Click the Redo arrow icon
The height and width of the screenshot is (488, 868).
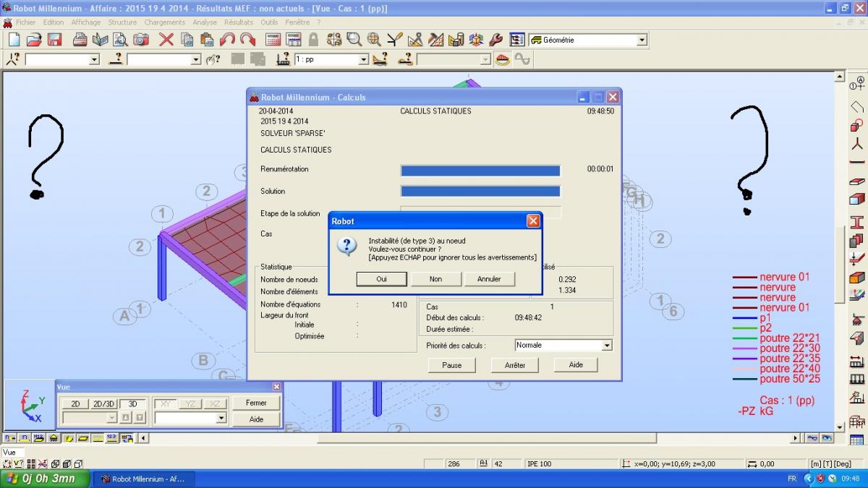tap(247, 40)
